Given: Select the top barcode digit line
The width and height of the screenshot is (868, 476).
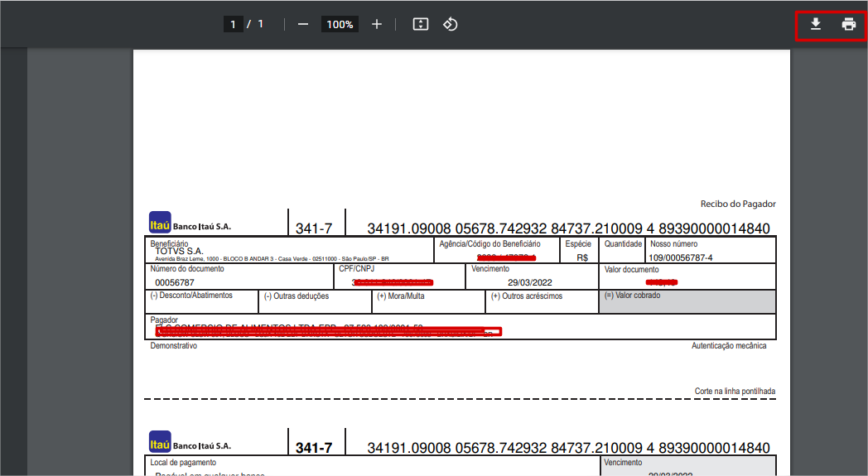Looking at the screenshot, I should pyautogui.click(x=568, y=228).
